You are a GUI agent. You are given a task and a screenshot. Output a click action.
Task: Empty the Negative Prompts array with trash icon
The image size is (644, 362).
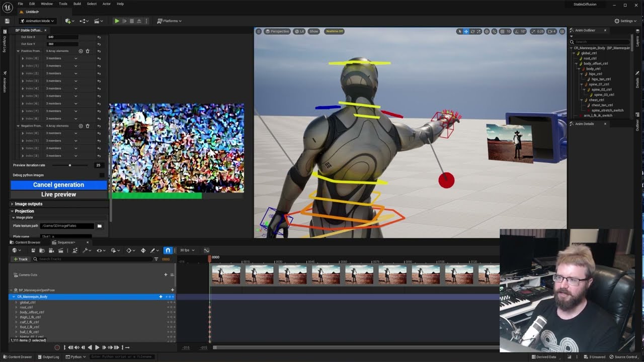88,126
